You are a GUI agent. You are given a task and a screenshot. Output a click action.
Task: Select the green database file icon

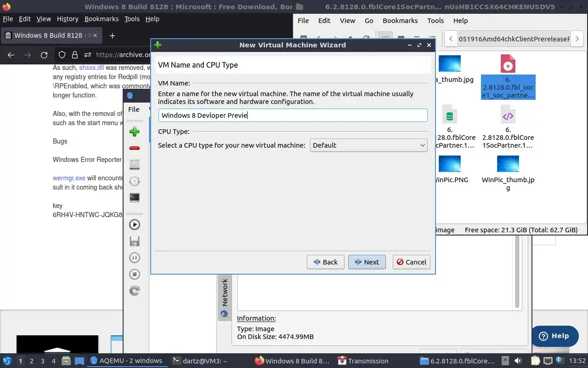click(x=450, y=115)
